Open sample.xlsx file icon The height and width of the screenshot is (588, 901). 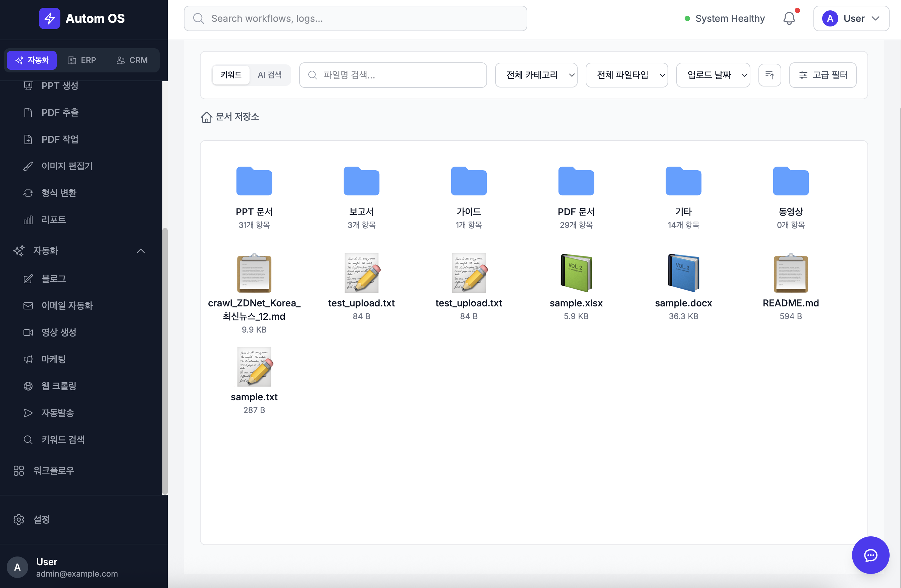tap(576, 273)
